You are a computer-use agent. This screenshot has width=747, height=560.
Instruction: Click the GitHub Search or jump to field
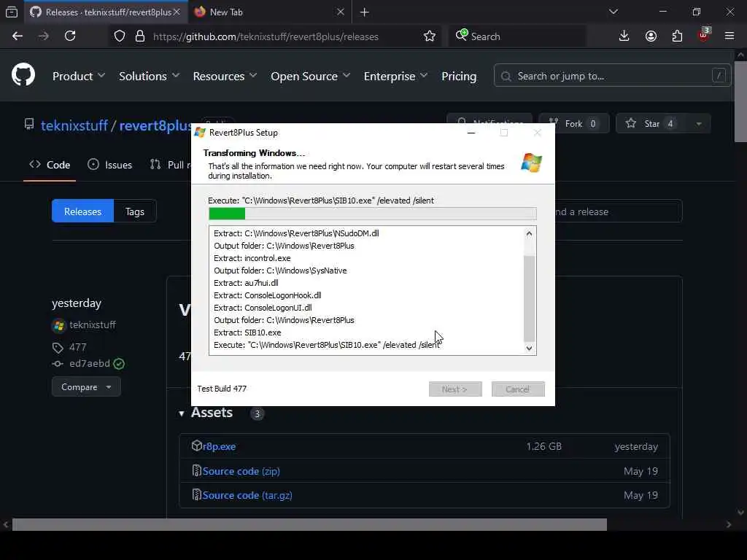click(612, 76)
